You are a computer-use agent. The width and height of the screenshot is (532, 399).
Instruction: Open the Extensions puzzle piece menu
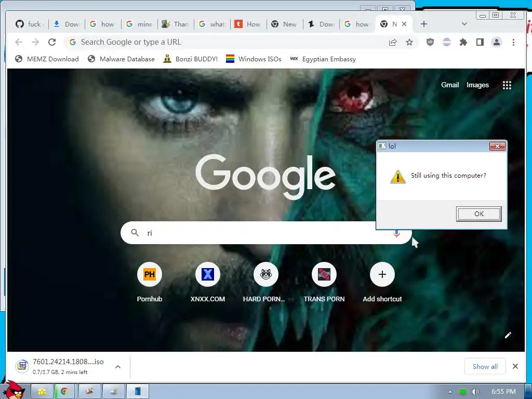click(x=463, y=42)
